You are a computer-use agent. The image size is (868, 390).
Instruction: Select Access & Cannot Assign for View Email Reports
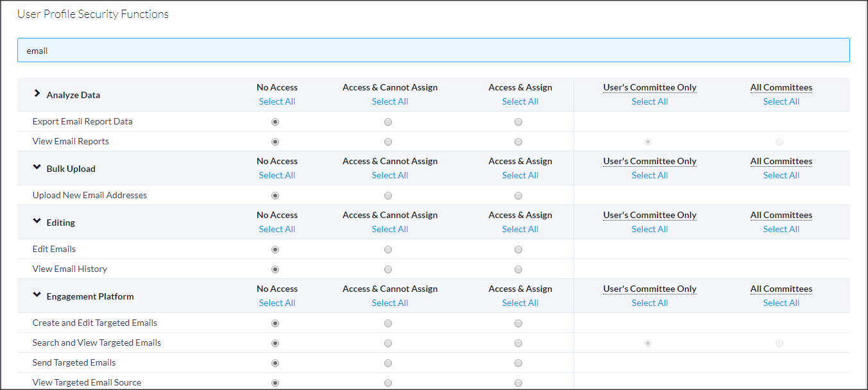coord(387,141)
